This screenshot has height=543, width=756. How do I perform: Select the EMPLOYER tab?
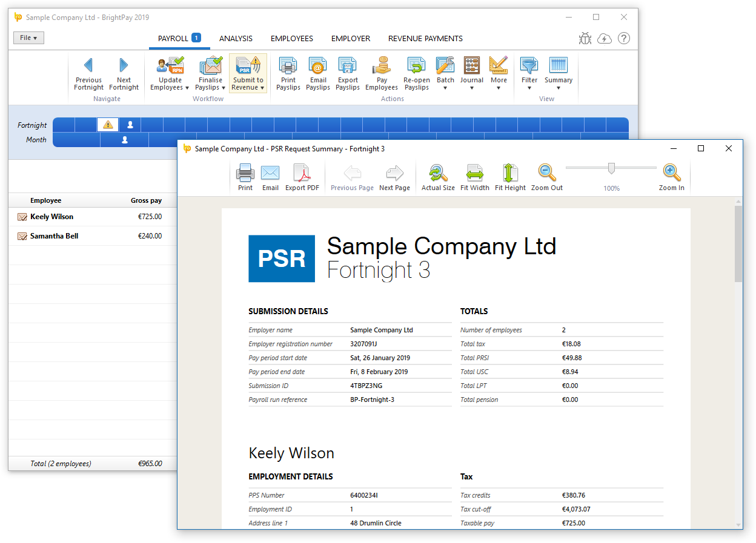click(x=351, y=39)
